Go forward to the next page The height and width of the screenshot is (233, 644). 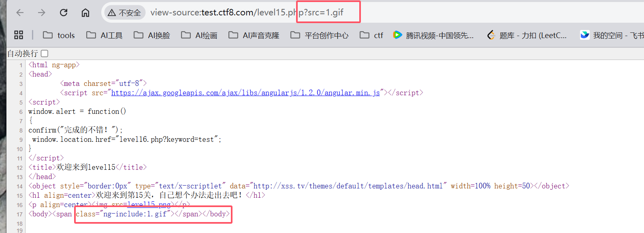[x=42, y=13]
